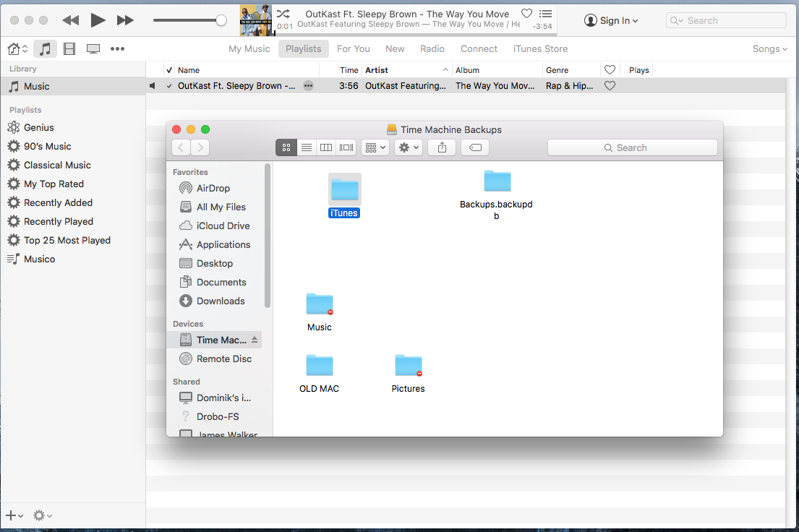799x532 pixels.
Task: Click the TV Shows monitor icon
Action: [x=93, y=49]
